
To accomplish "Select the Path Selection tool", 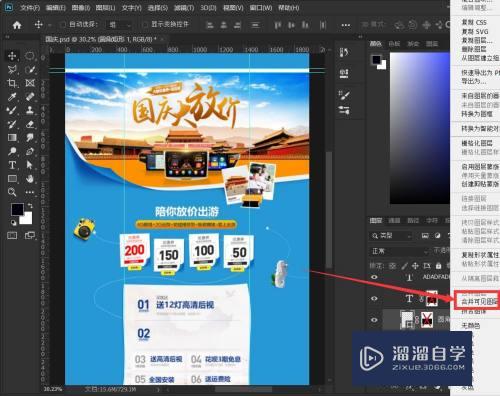I will (x=30, y=165).
